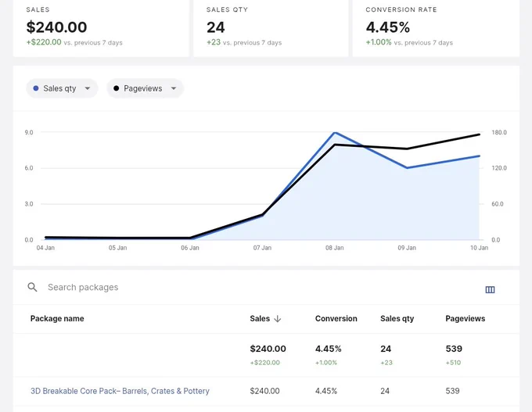This screenshot has width=532, height=412.
Task: Click the 9.0 left axis label
Action: pos(29,132)
